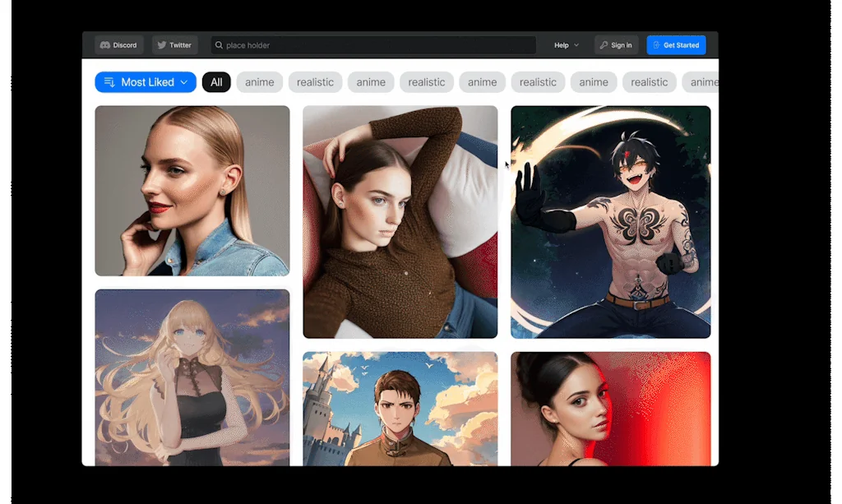Click the sort icon in Most Liked
This screenshot has height=504, width=842.
point(109,82)
